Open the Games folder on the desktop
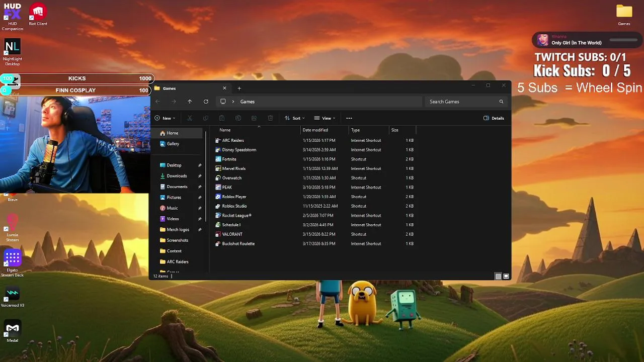 624,15
